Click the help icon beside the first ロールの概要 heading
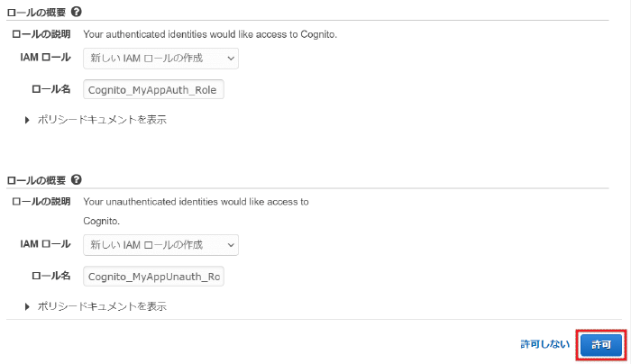 (76, 12)
